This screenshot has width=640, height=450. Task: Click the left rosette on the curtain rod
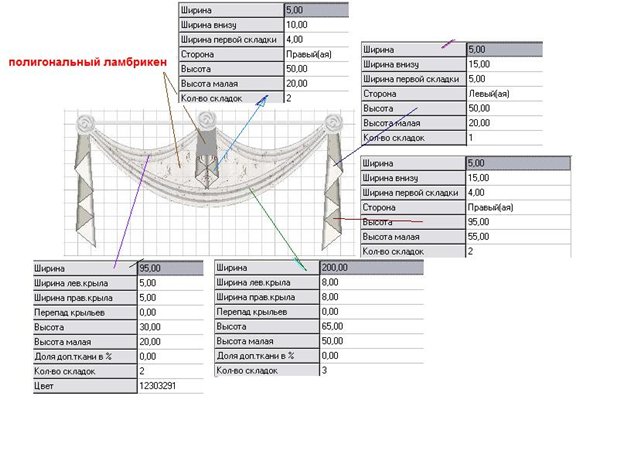(x=78, y=125)
